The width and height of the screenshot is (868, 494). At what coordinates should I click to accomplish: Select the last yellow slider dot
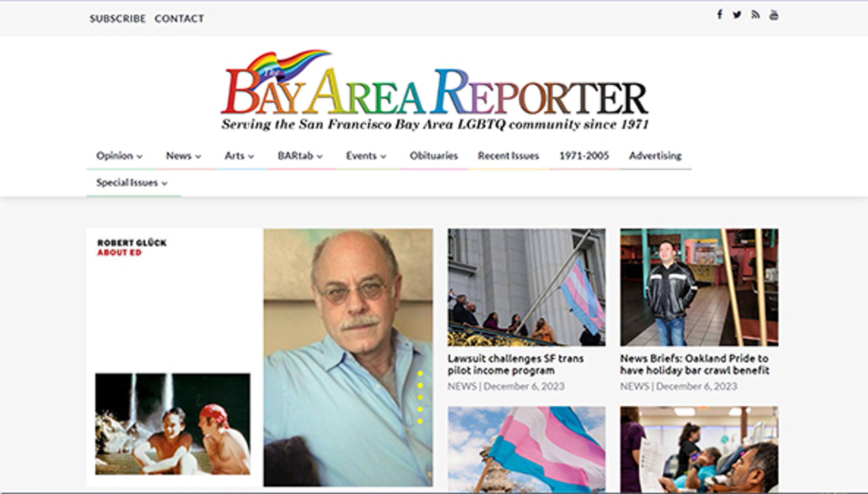tap(420, 421)
